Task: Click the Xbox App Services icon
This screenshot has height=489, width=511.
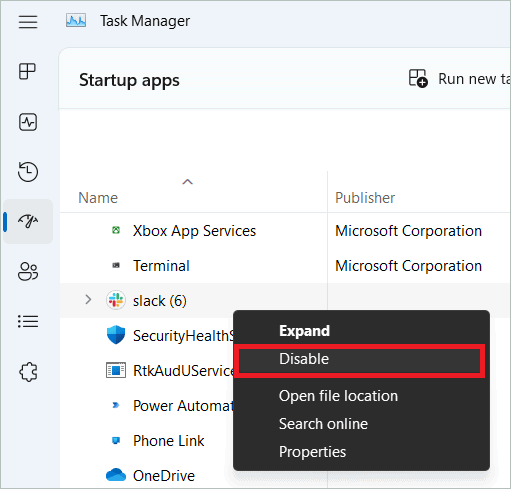Action: (x=116, y=230)
